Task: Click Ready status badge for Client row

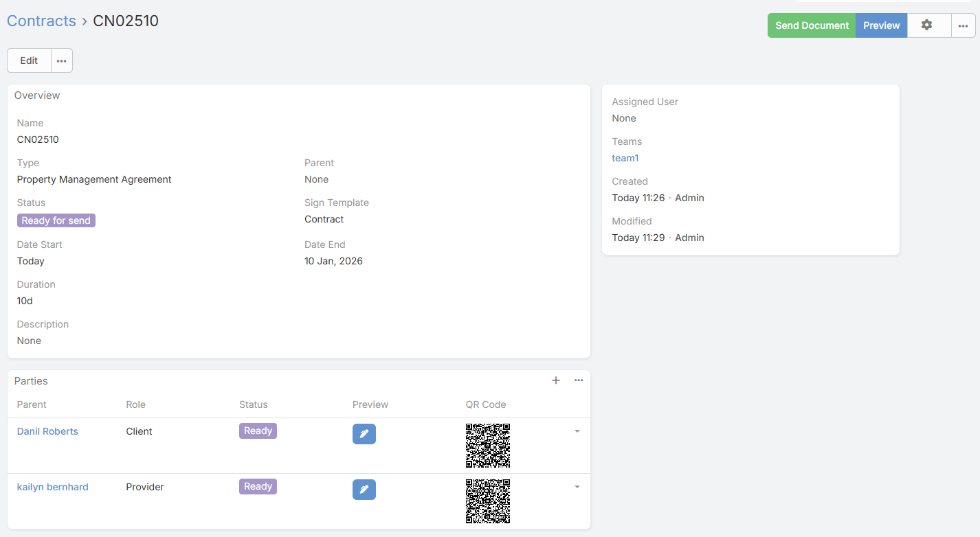Action: click(258, 431)
